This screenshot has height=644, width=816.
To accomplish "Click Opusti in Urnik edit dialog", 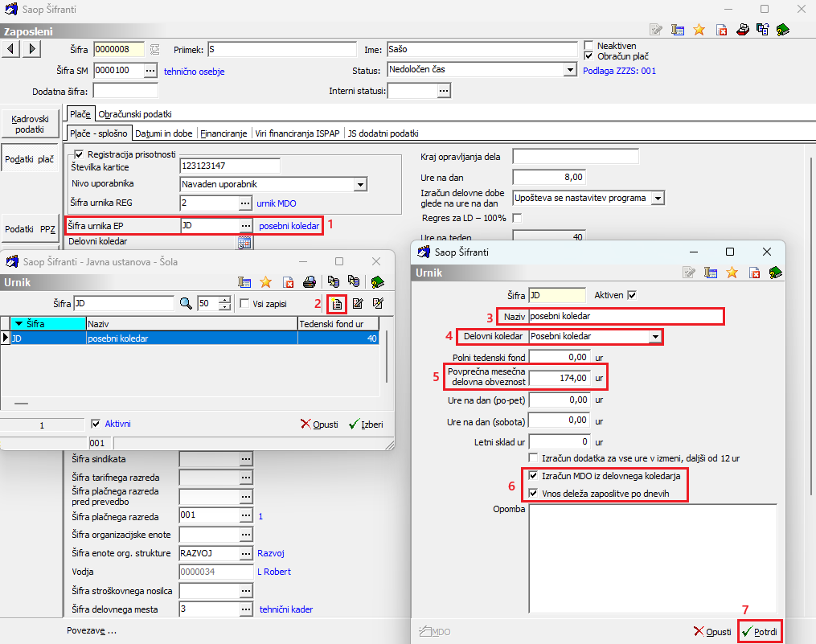I will [712, 631].
